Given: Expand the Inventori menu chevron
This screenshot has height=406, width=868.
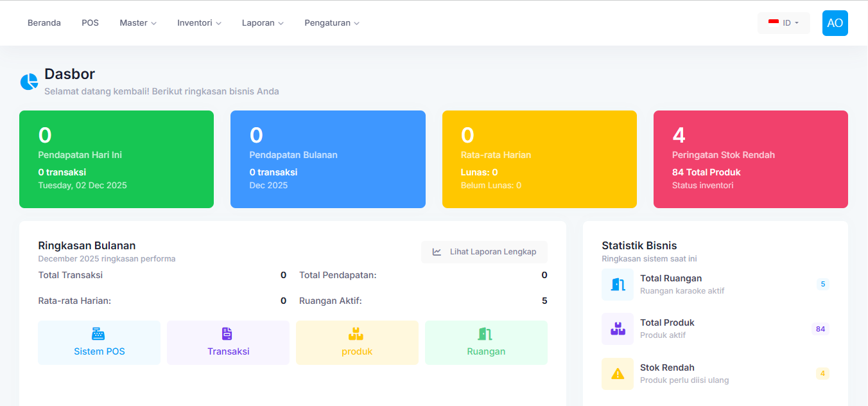Looking at the screenshot, I should point(218,23).
